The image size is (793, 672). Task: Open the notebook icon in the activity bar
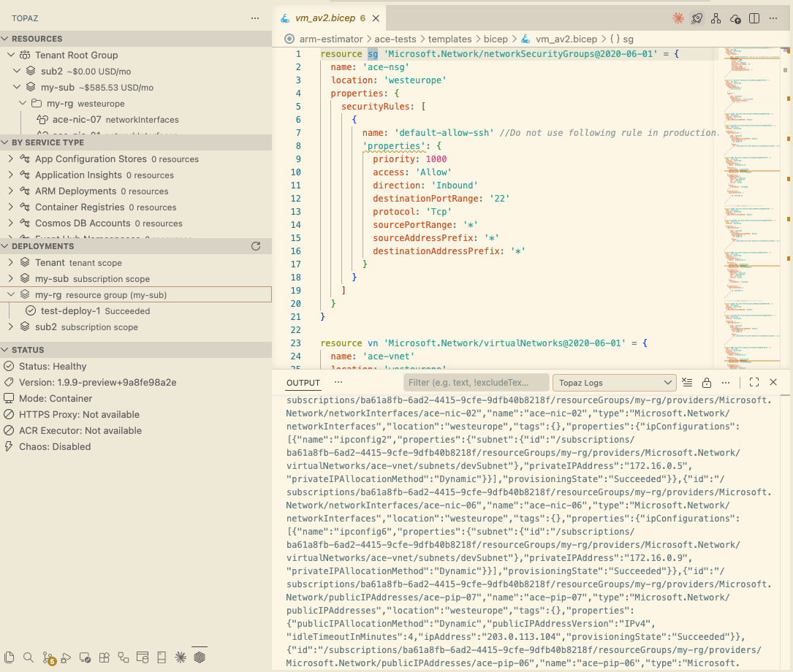click(x=162, y=657)
